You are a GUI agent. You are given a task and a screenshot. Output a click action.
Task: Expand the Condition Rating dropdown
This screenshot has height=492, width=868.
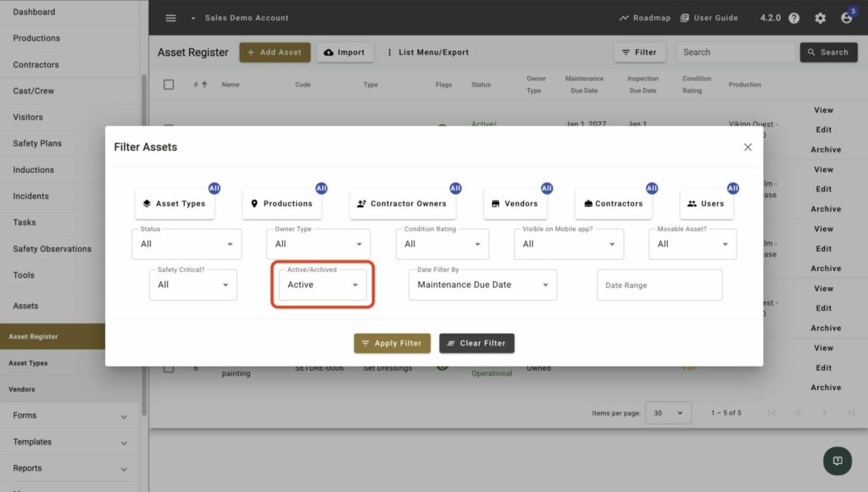[442, 244]
